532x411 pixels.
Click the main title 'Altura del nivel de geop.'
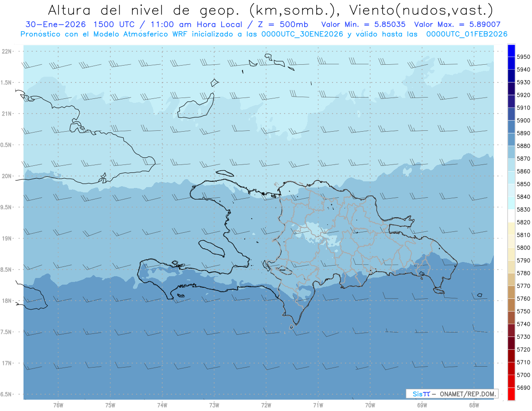point(144,10)
